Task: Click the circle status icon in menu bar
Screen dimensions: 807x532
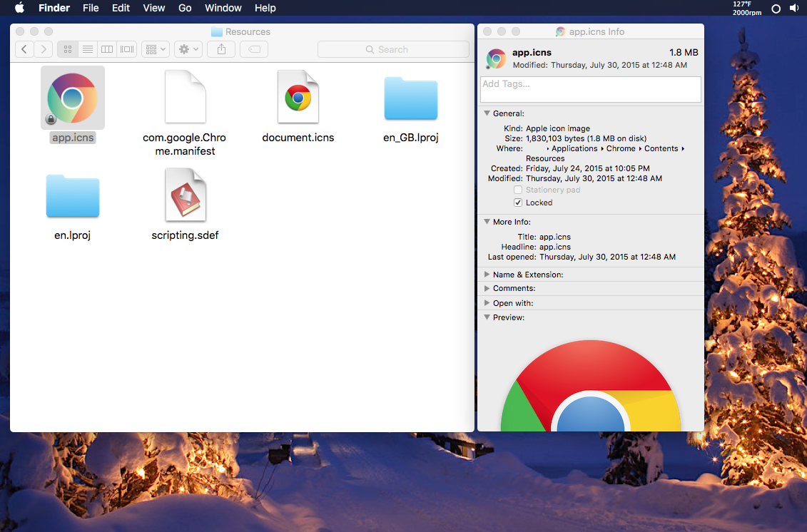Action: click(x=776, y=9)
